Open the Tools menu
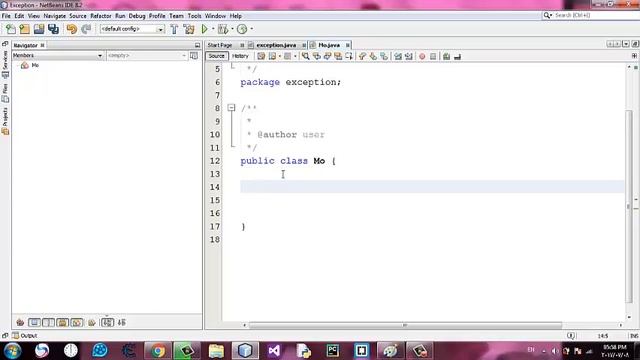Screen dimensions: 640x360 click(x=194, y=16)
